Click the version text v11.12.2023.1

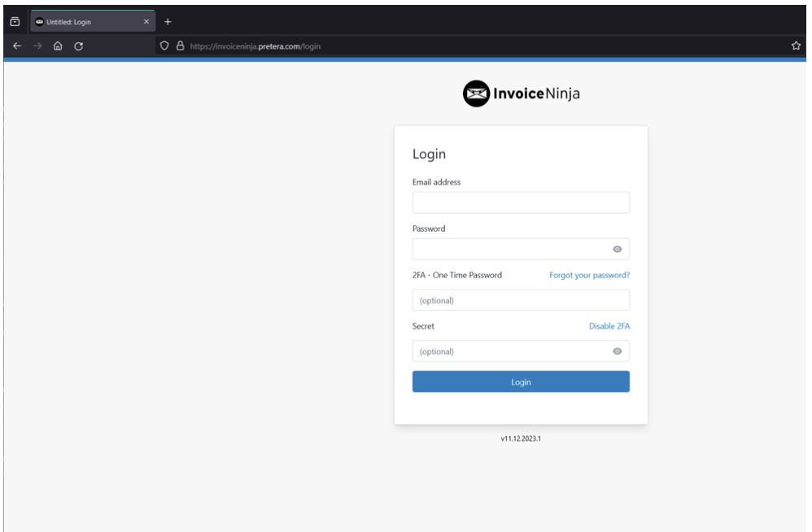pyautogui.click(x=521, y=438)
